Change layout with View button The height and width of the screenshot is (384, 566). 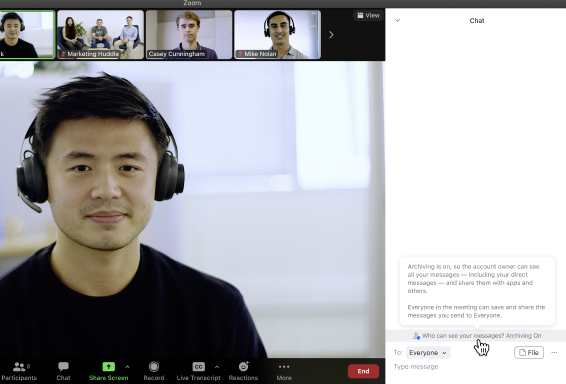tap(369, 15)
